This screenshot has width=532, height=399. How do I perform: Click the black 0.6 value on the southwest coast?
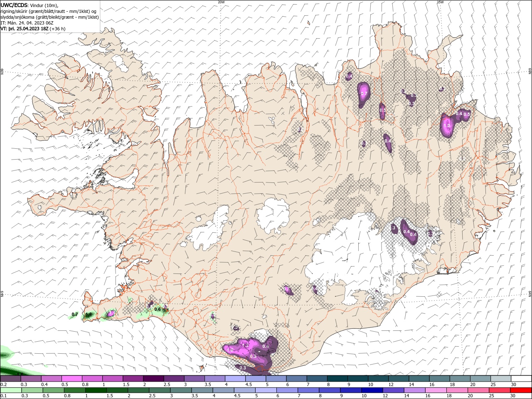click(x=158, y=309)
